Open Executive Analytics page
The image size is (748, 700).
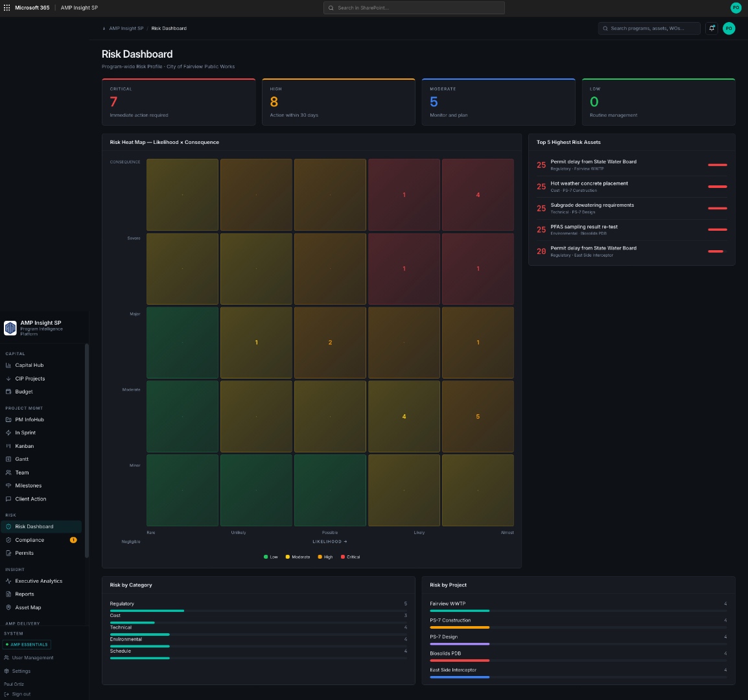click(41, 581)
